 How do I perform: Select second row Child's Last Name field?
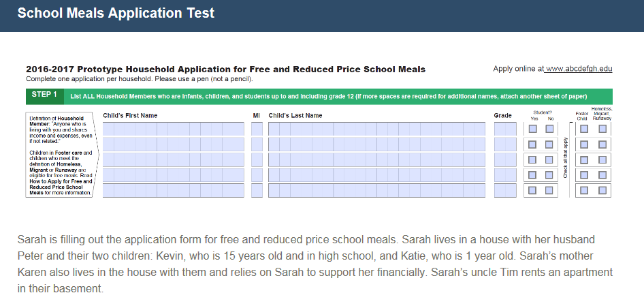click(x=376, y=144)
